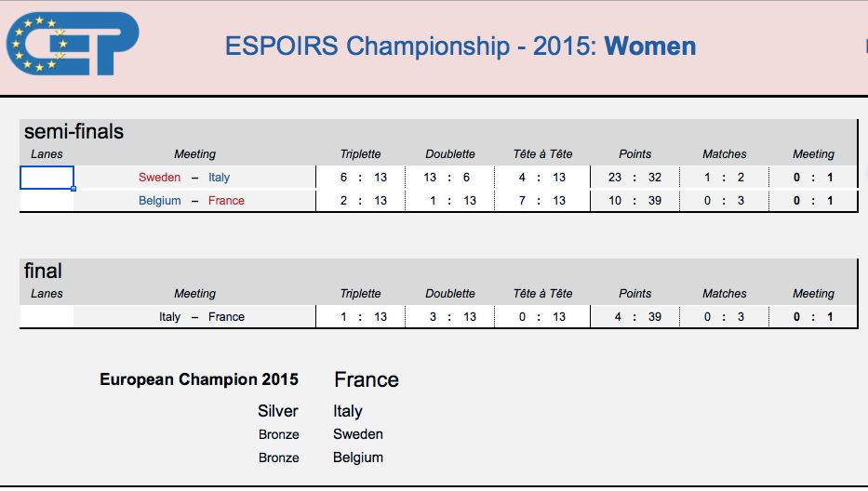Select the Points 10 : 39 cell
The height and width of the screenshot is (491, 868).
click(634, 200)
